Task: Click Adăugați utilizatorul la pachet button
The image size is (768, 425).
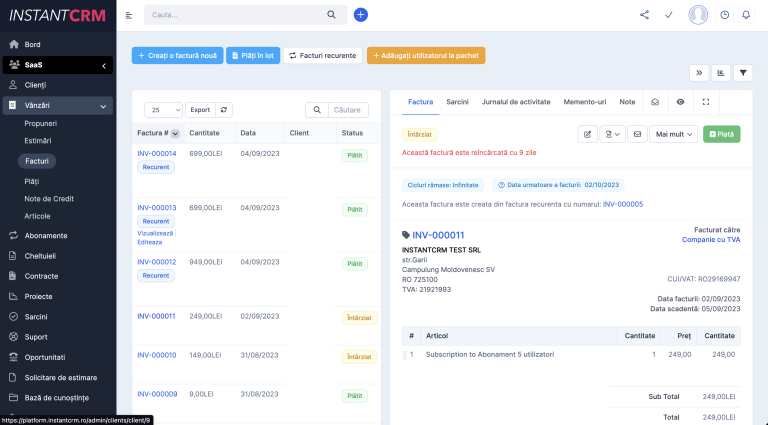Action: coord(426,55)
